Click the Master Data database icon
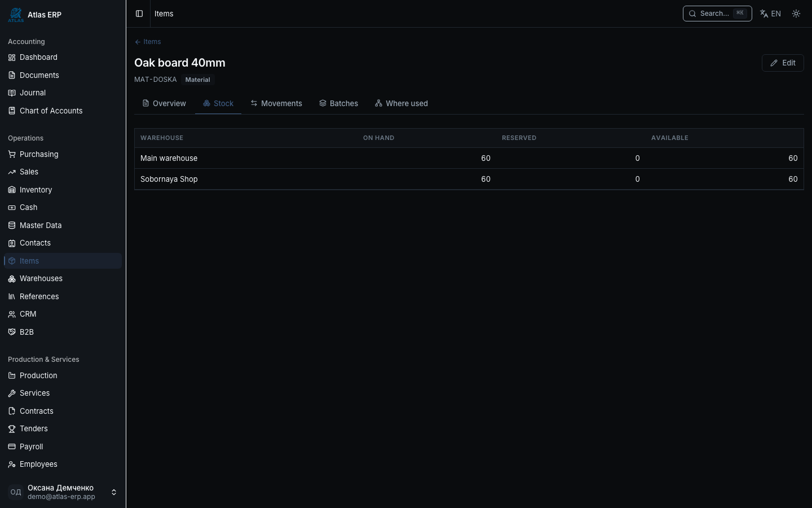Screen dimensions: 812x508 tap(12, 225)
